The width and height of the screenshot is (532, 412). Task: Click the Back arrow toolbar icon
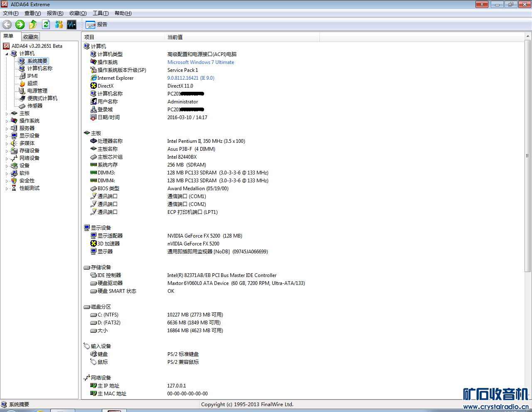click(7, 25)
